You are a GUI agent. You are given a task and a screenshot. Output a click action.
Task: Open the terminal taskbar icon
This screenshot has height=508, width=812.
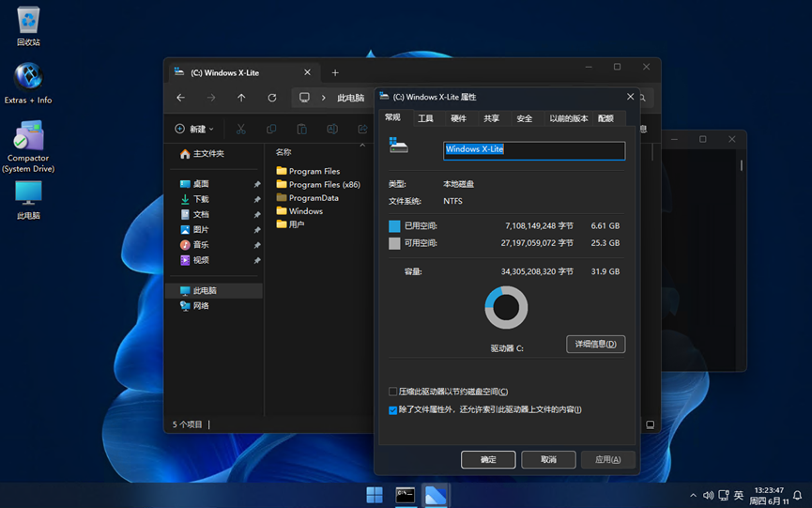tap(405, 495)
